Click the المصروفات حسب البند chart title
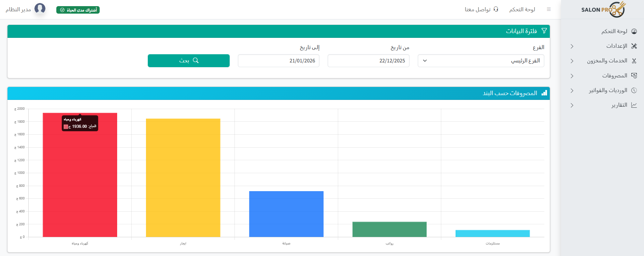 point(510,93)
